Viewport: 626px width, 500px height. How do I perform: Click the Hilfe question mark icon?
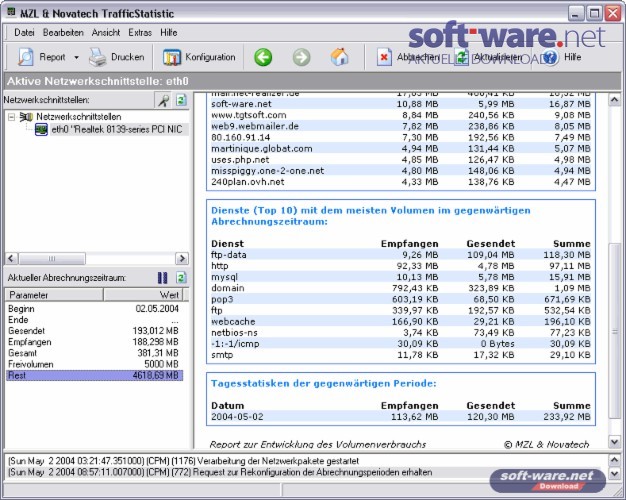click(x=550, y=57)
